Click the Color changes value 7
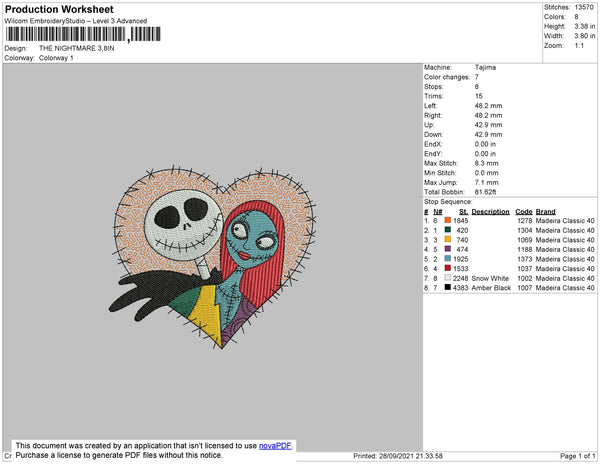Viewport: 600px width, 464px height. (477, 77)
